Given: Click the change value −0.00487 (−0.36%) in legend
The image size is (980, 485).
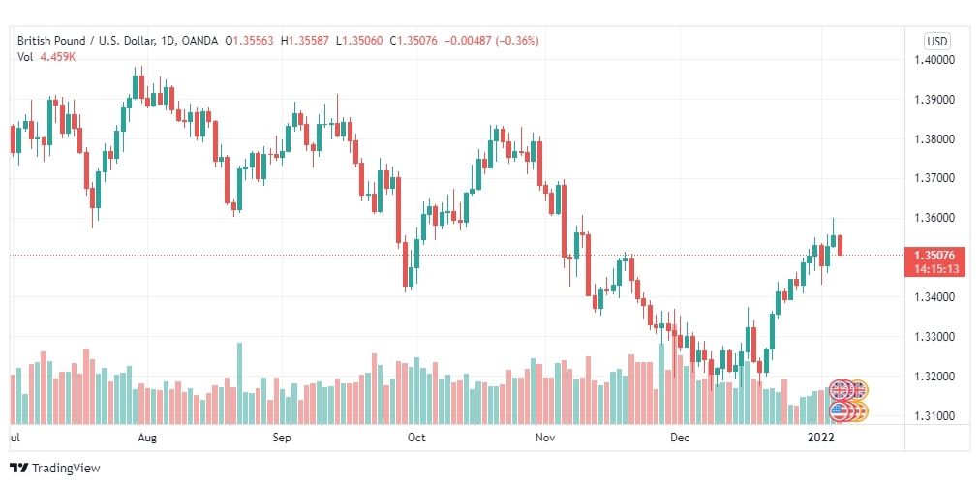Looking at the screenshot, I should click(x=491, y=41).
